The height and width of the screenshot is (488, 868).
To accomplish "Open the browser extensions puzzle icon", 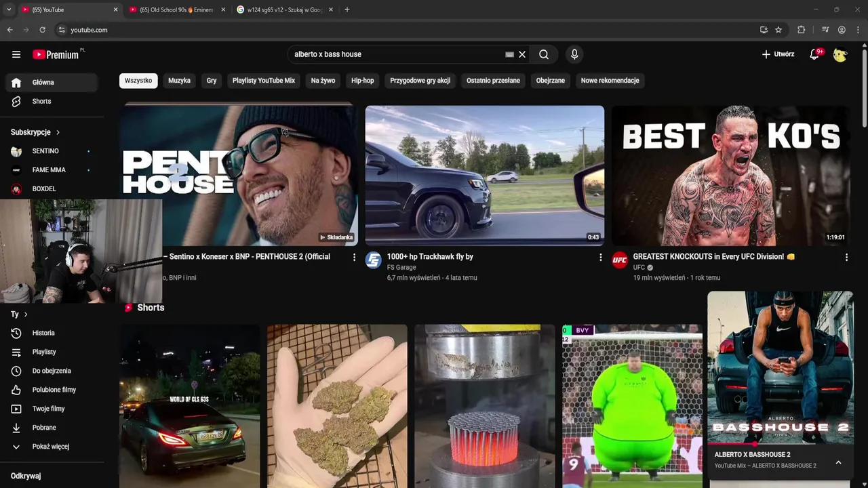I will tap(802, 30).
